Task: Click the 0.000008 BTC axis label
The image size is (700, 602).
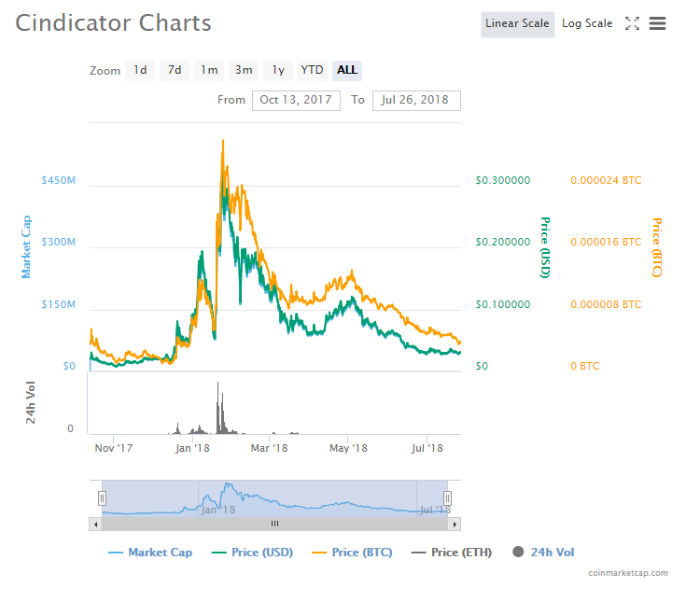Action: pos(606,304)
